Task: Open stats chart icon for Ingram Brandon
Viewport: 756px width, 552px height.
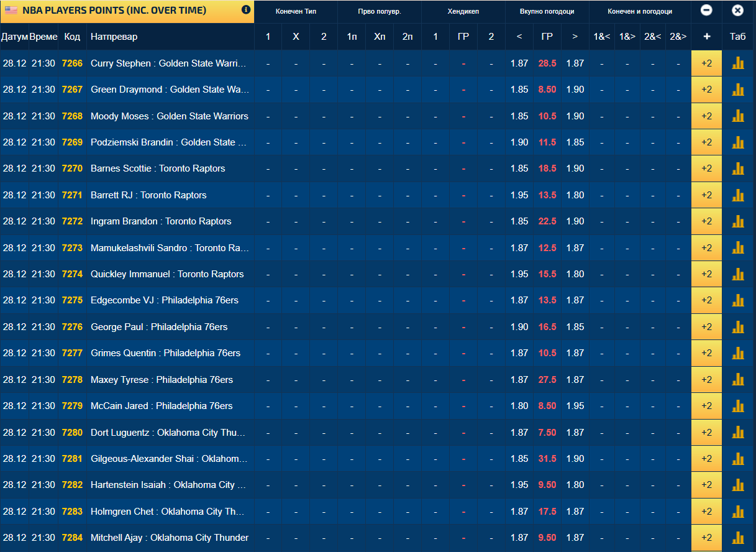Action: (738, 221)
